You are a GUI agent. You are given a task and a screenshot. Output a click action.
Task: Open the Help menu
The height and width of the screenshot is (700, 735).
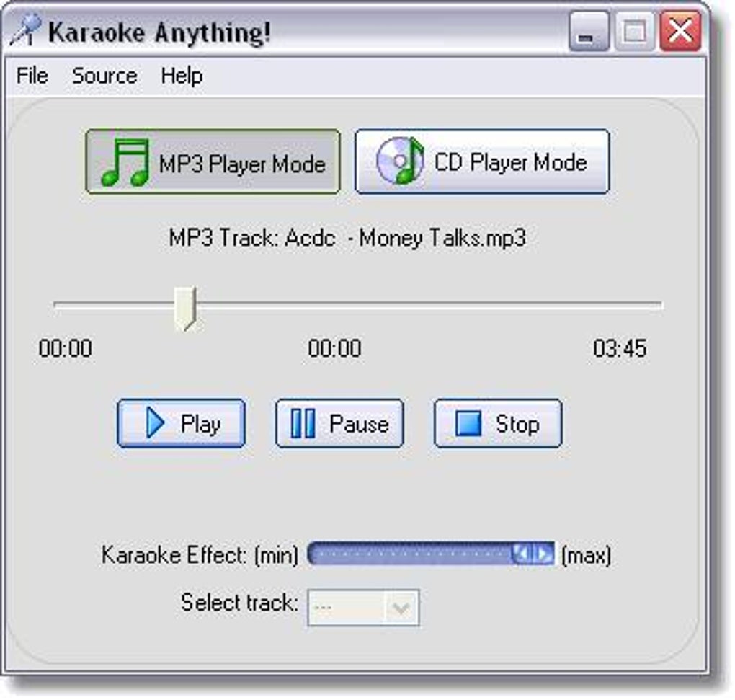[182, 76]
